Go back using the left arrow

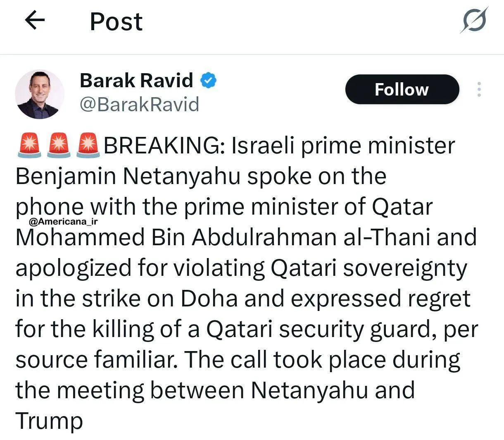[x=35, y=21]
